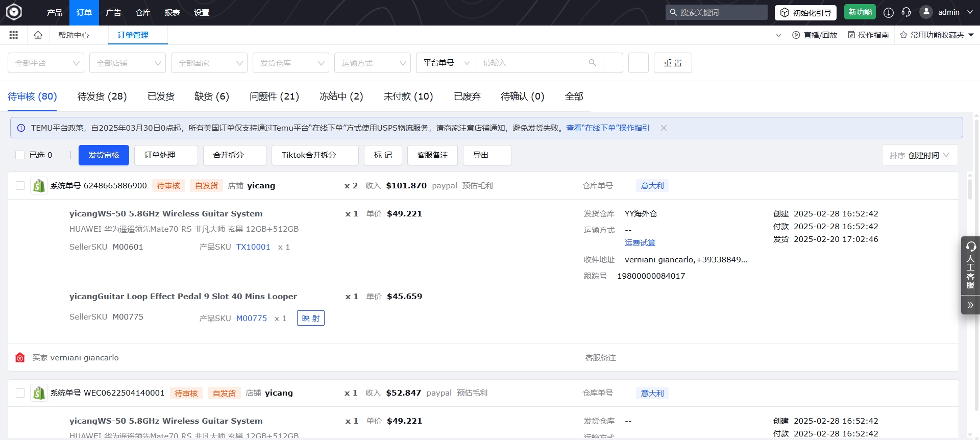Image resolution: width=980 pixels, height=440 pixels.
Task: Expand the 全部店铺 store dropdown
Action: point(128,63)
